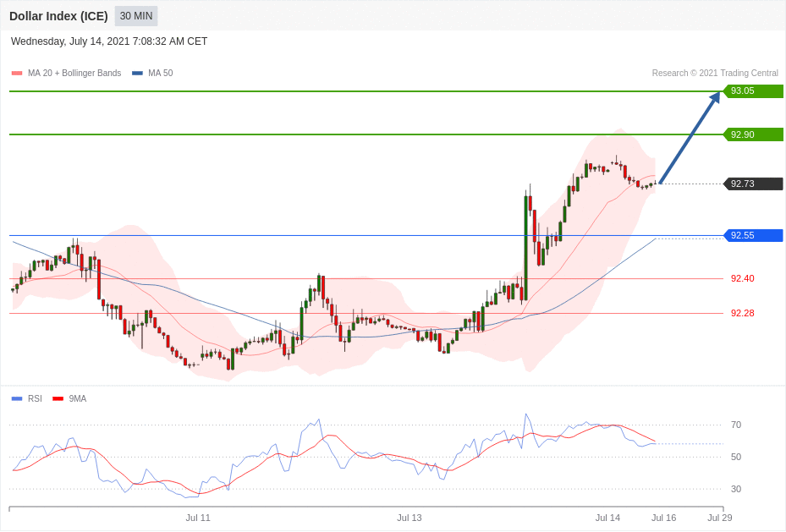786x532 pixels.
Task: Click the green 92.90 resistance tag
Action: 753,134
